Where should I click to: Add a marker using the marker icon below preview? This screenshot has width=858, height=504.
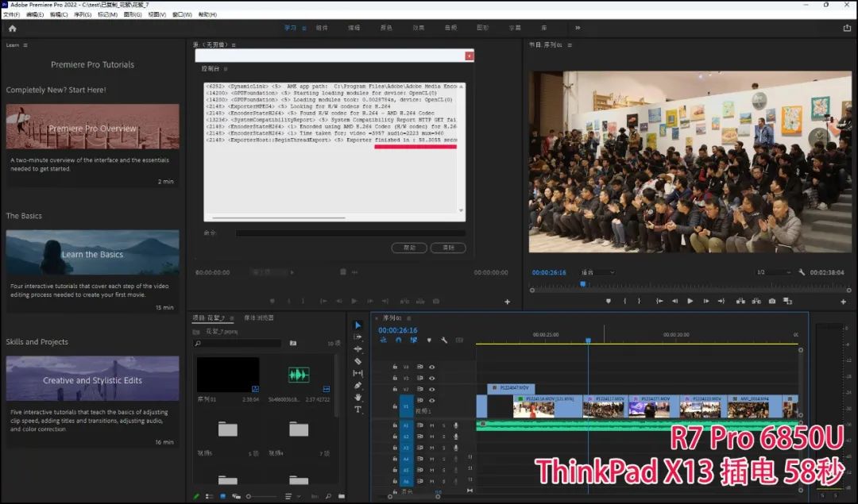tap(609, 301)
